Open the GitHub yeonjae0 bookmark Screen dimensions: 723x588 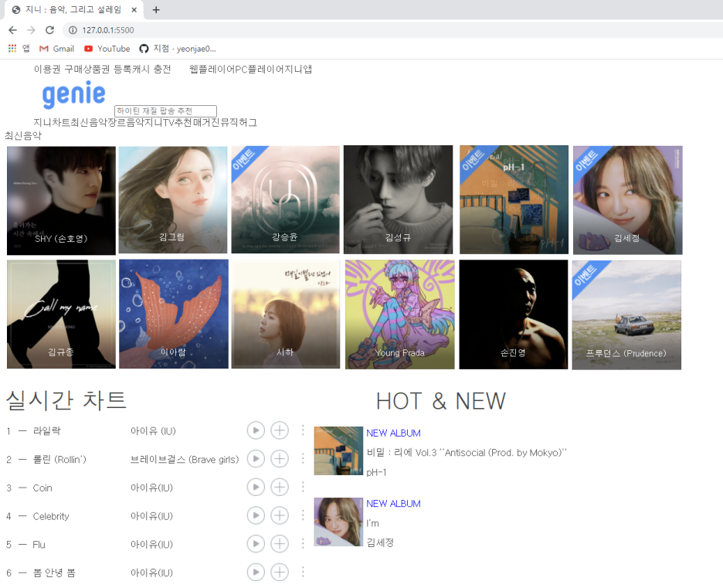(178, 49)
